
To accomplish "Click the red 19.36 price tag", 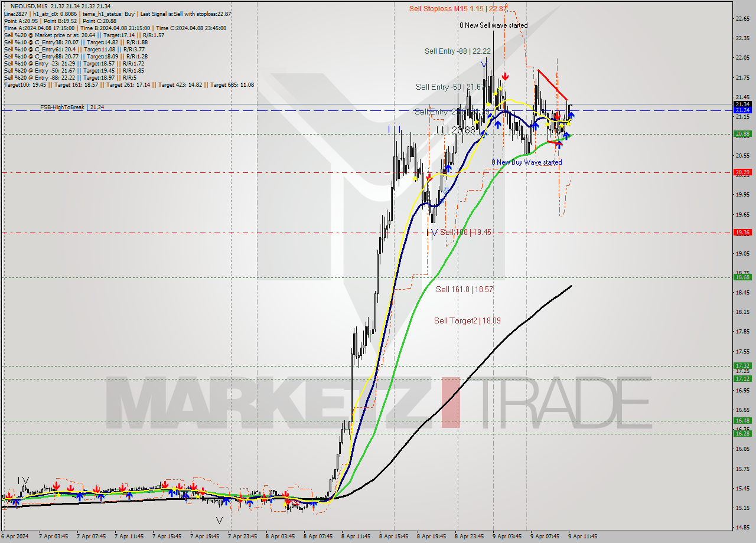I will point(742,233).
